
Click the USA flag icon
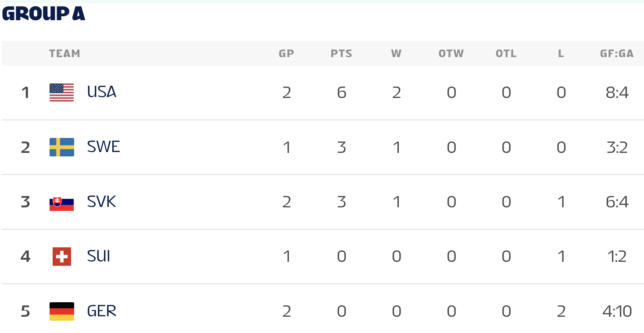(x=61, y=92)
